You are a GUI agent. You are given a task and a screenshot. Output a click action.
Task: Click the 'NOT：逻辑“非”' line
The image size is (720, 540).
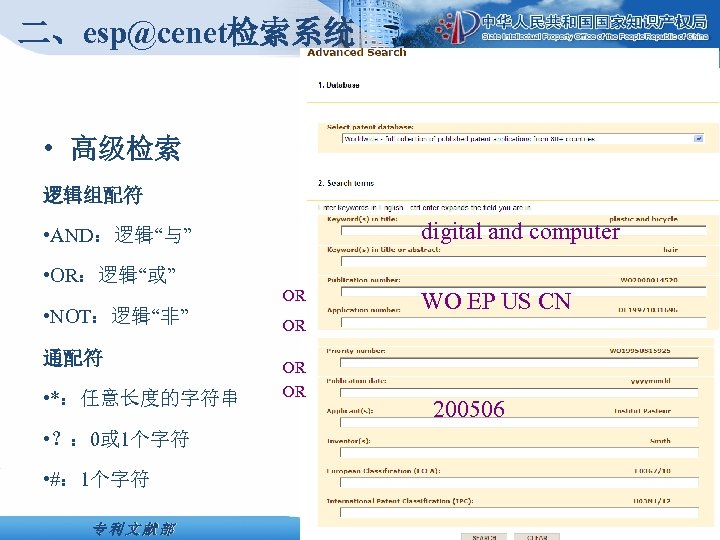pyautogui.click(x=116, y=316)
